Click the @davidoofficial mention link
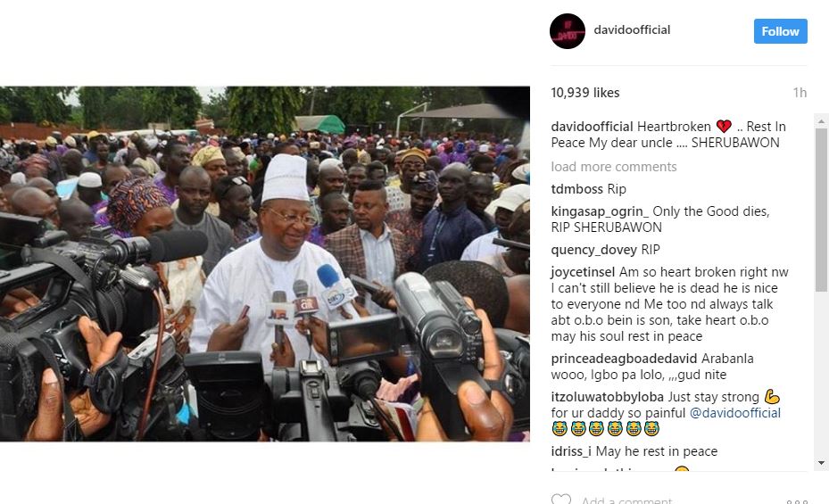Image resolution: width=829 pixels, height=504 pixels. pyautogui.click(x=735, y=413)
